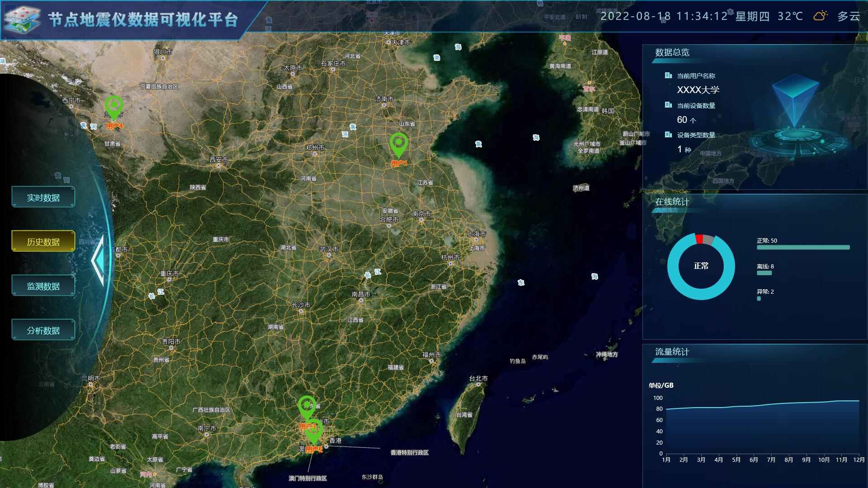Click the 长沙市 city label on map
868x488 pixels.
[301, 305]
